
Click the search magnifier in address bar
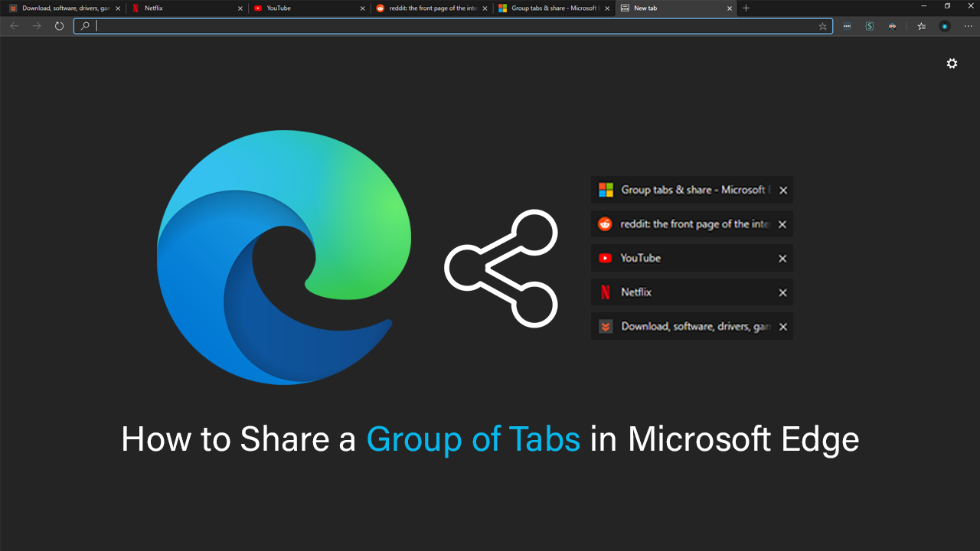point(85,26)
